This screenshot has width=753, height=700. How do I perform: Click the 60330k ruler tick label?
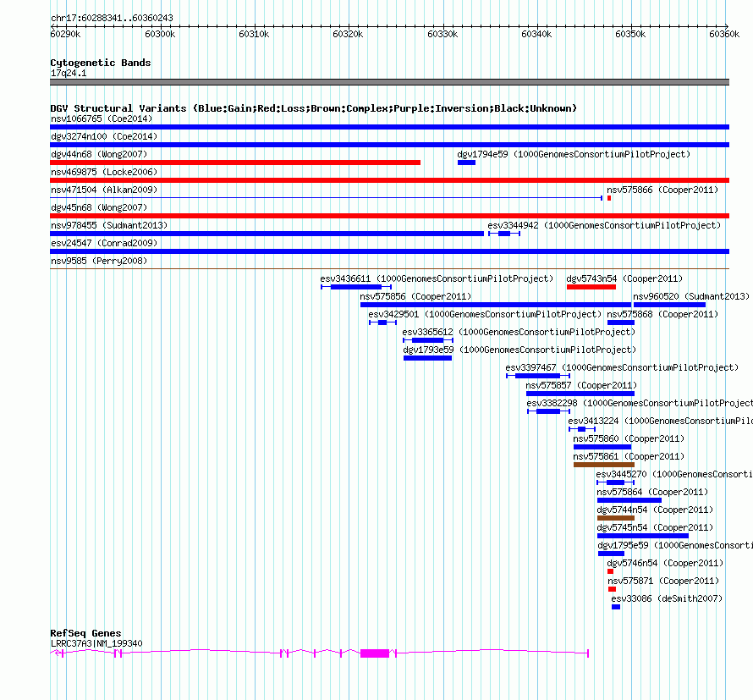click(442, 34)
